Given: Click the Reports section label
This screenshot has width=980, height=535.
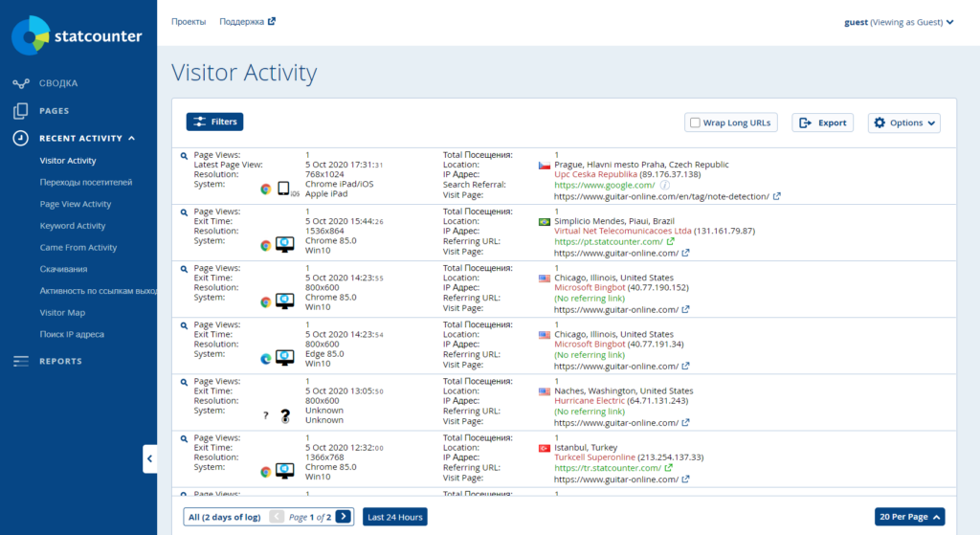Looking at the screenshot, I should 60,361.
